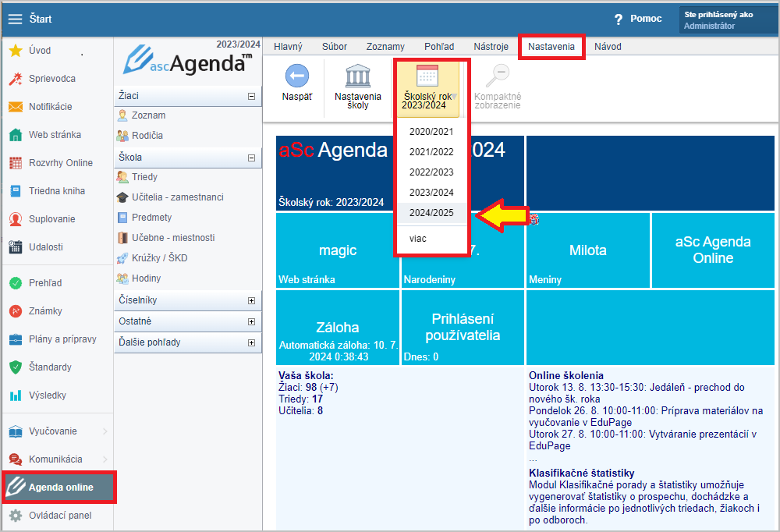Open the Hlavný menu tab
Screen dimensions: 780x532
[288, 47]
